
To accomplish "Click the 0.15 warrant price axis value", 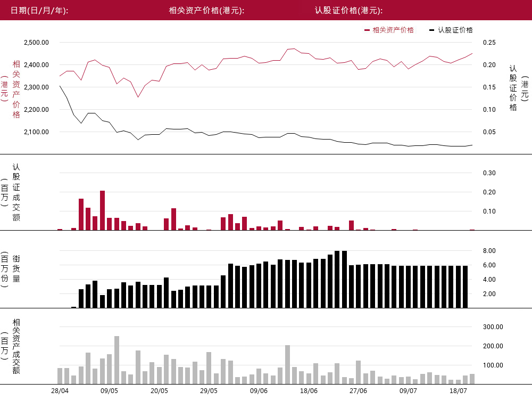I will pos(489,87).
